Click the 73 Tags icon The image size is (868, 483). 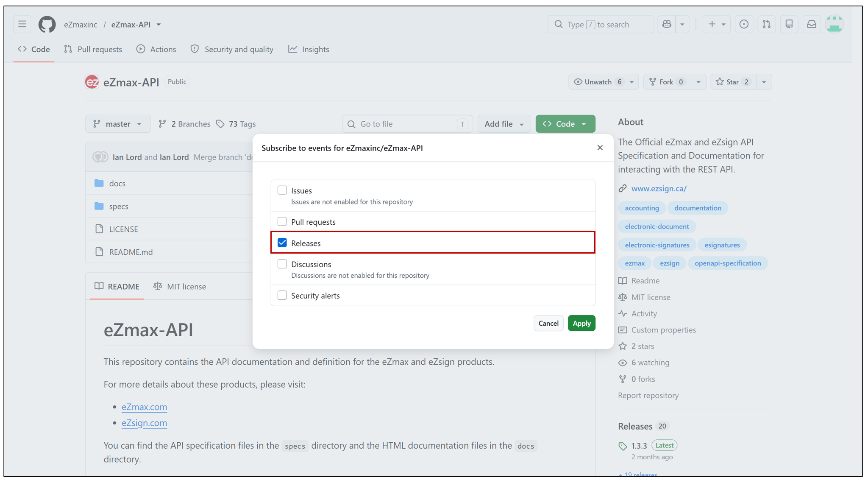[220, 124]
